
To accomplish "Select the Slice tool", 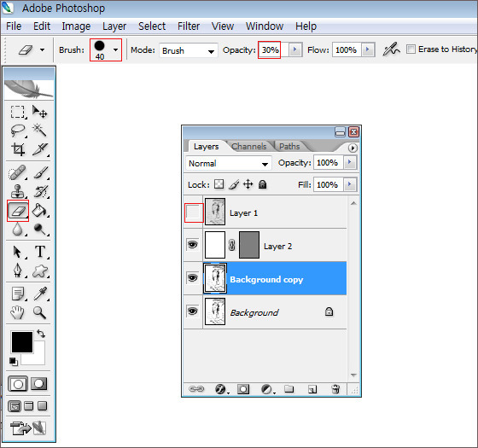I will tap(40, 149).
